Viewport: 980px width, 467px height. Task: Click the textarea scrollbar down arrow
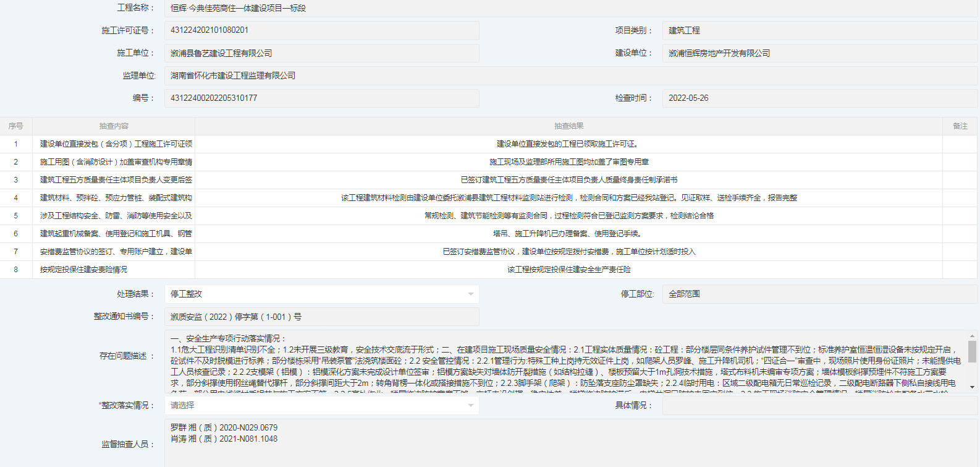coord(972,387)
